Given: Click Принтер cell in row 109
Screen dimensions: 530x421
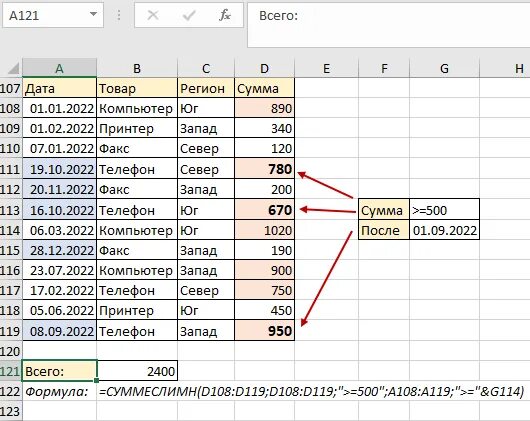Looking at the screenshot, I should tap(137, 128).
